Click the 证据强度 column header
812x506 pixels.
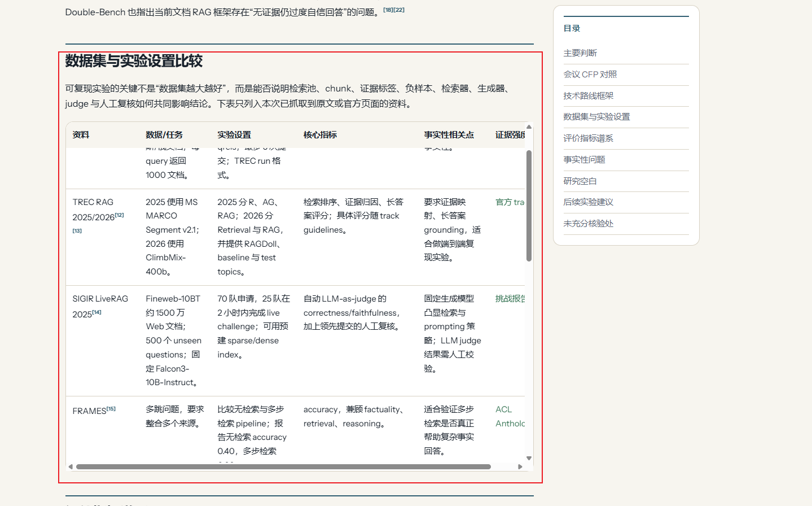[510, 135]
